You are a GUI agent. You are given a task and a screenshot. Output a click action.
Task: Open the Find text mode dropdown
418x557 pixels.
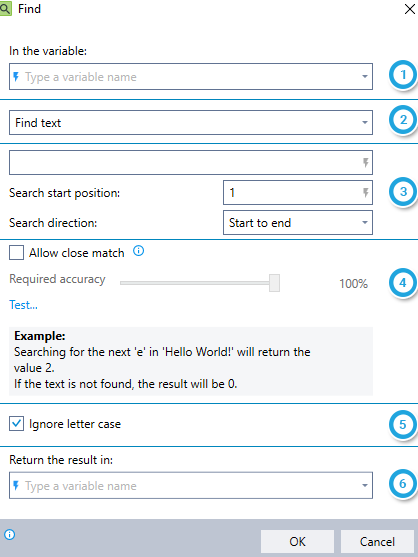tap(191, 123)
